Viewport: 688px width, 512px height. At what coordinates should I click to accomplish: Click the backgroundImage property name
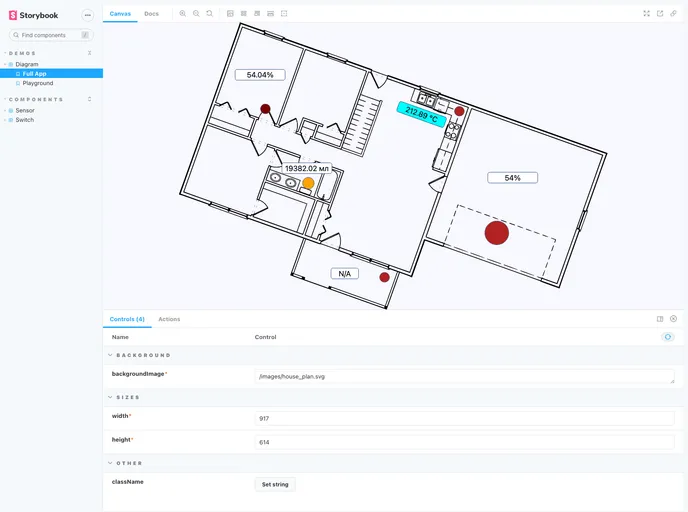click(x=138, y=374)
